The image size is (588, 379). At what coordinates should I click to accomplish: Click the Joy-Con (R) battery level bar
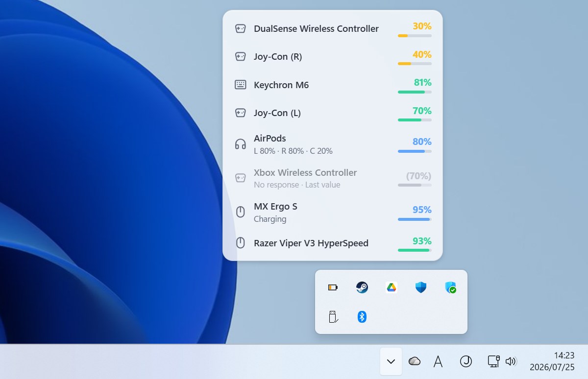(415, 64)
